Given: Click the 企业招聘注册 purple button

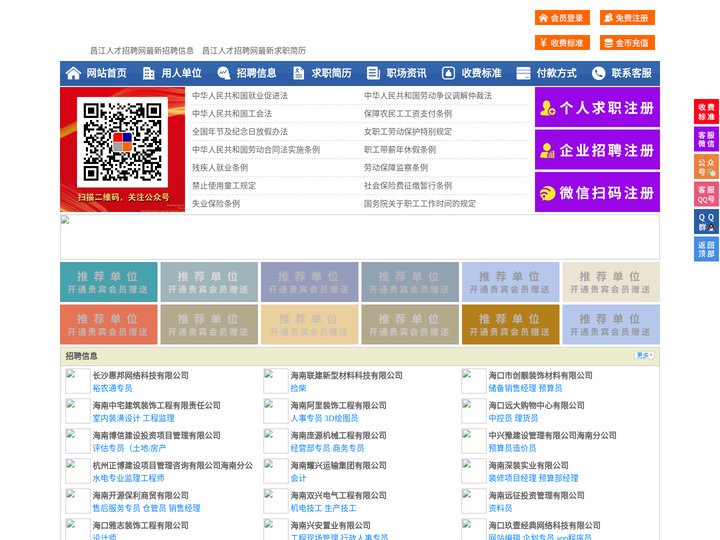Looking at the screenshot, I should (597, 150).
